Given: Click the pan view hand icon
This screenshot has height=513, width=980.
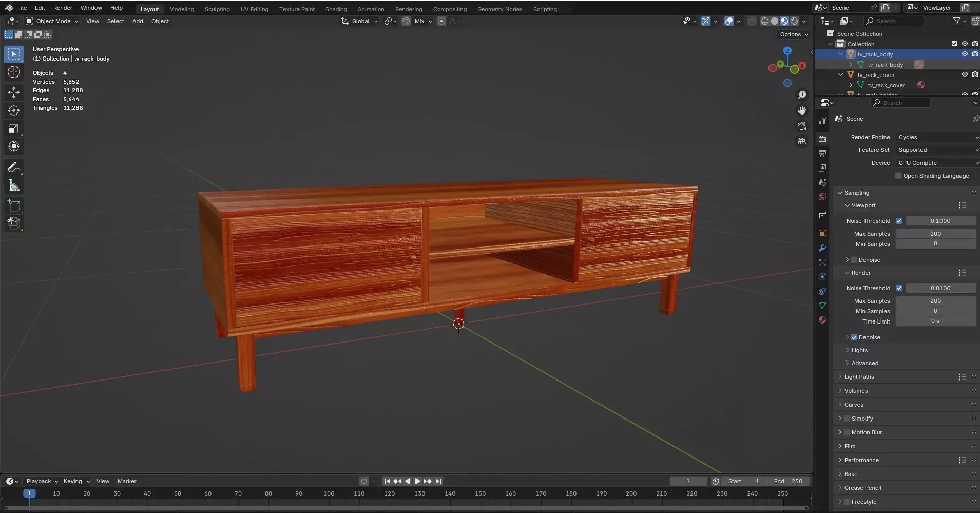Looking at the screenshot, I should [802, 110].
